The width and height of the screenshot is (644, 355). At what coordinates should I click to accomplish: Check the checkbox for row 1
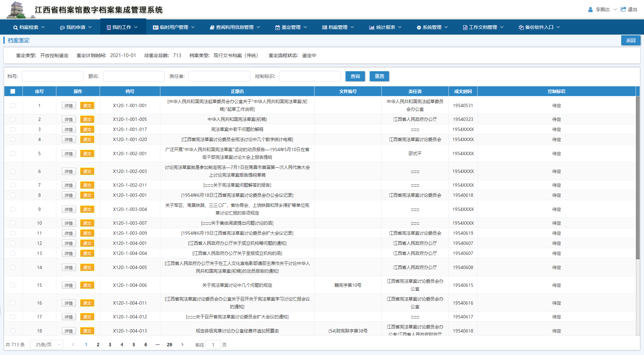[13, 105]
